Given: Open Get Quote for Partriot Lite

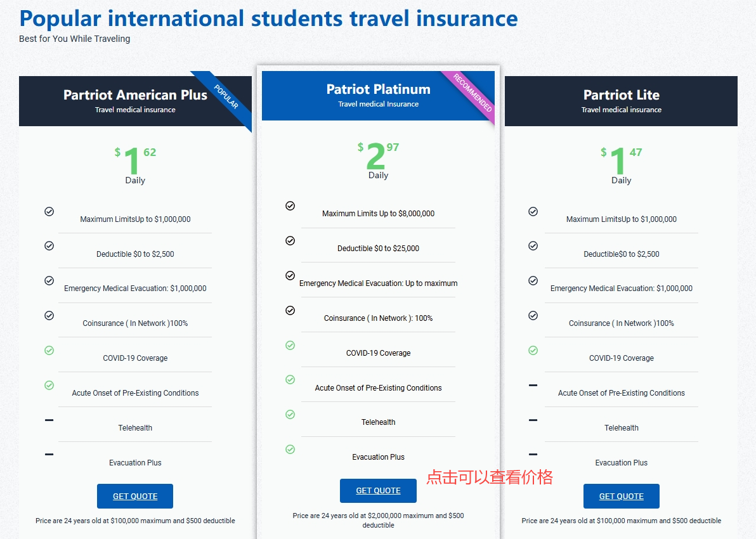Looking at the screenshot, I should pos(621,497).
